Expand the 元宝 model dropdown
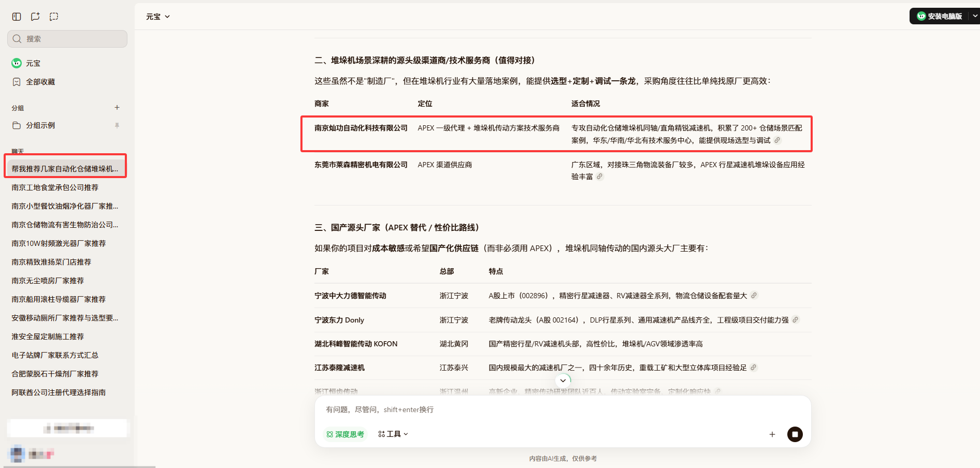Viewport: 980px width, 468px height. [x=158, y=17]
